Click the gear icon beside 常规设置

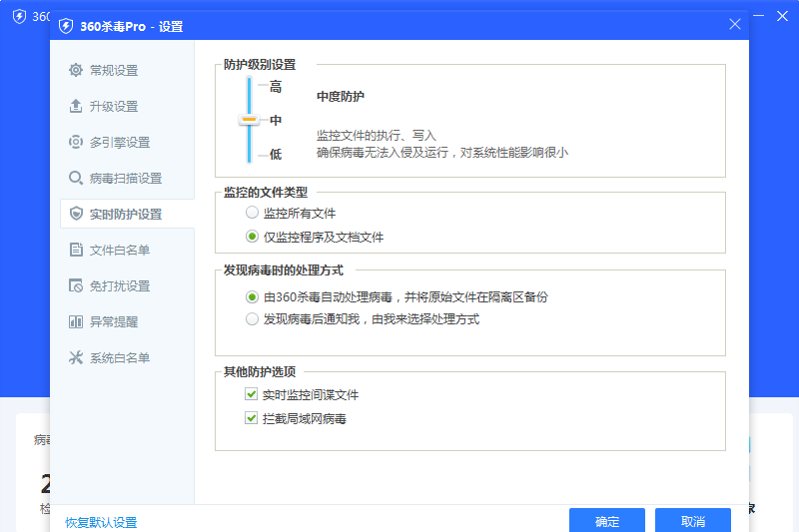click(76, 71)
